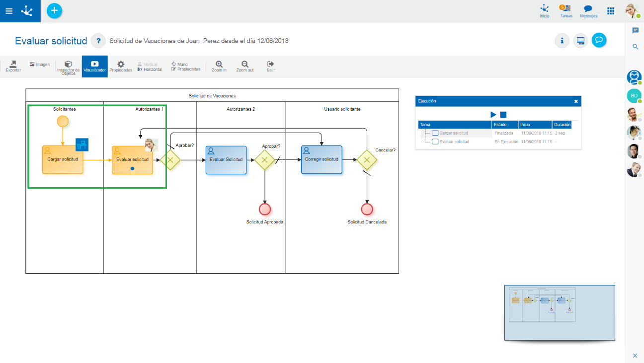This screenshot has height=363, width=644.
Task: Click the question mark help button
Action: [98, 41]
